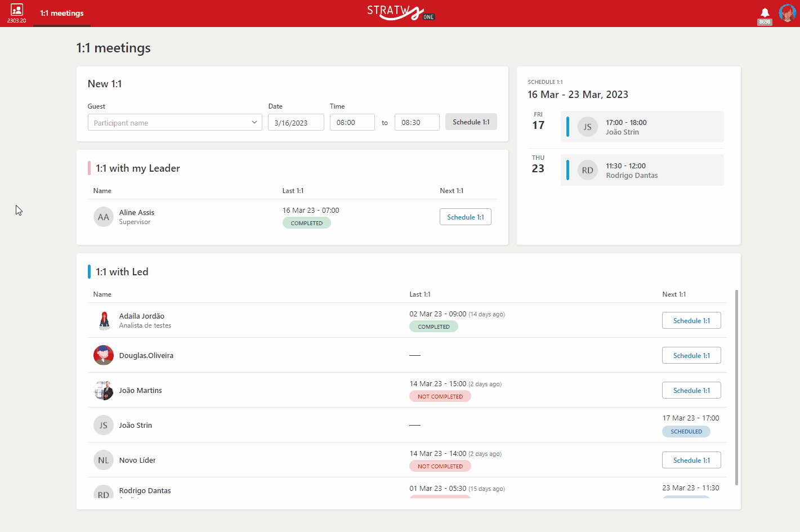800x532 pixels.
Task: Click João Martins's avatar picture
Action: [104, 390]
